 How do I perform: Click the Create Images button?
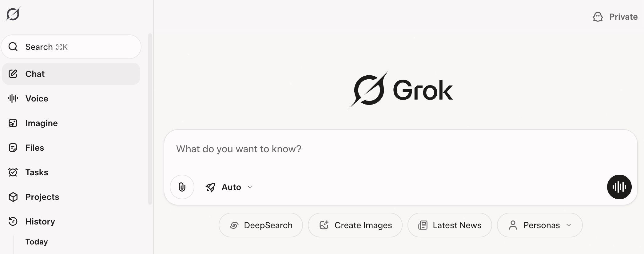coord(355,225)
